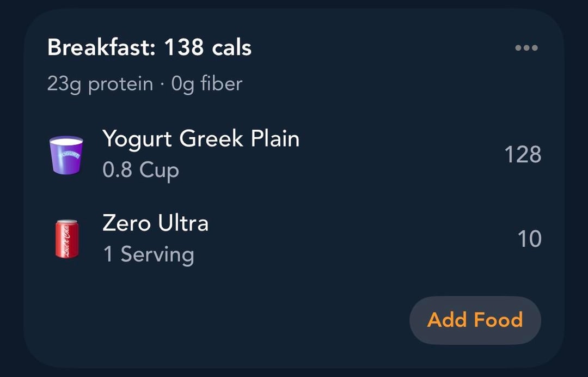Viewport: 588px width, 377px height.
Task: Select the 0.8 Cup serving text
Action: pos(140,170)
